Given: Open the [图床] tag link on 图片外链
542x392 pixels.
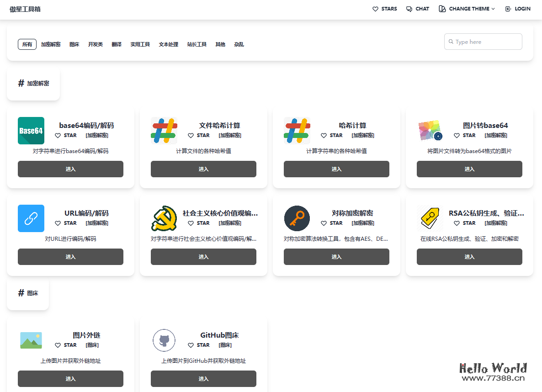Looking at the screenshot, I should [92, 345].
